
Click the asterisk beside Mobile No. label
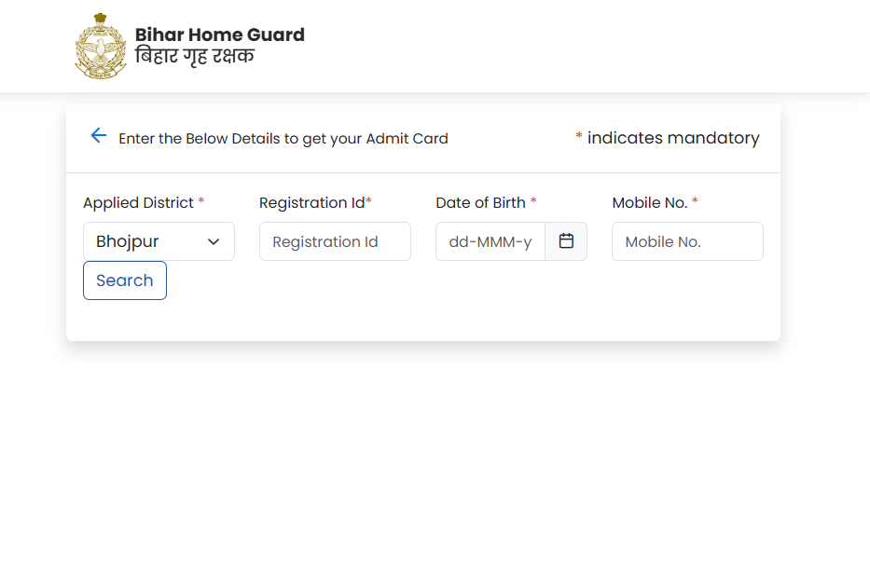pos(695,202)
